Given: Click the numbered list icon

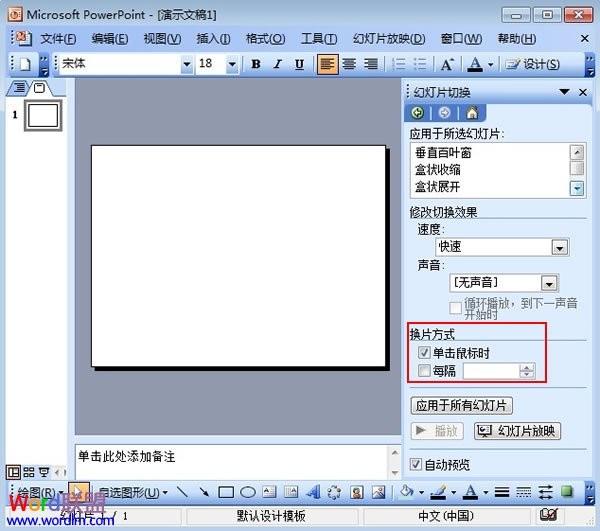Looking at the screenshot, I should point(398,64).
